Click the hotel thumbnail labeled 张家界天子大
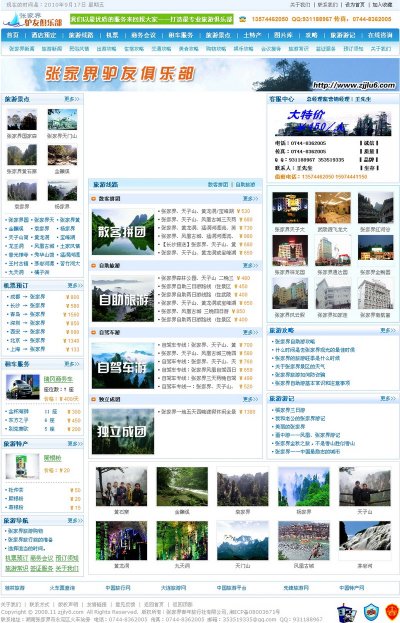400x623 pixels. [x=290, y=207]
